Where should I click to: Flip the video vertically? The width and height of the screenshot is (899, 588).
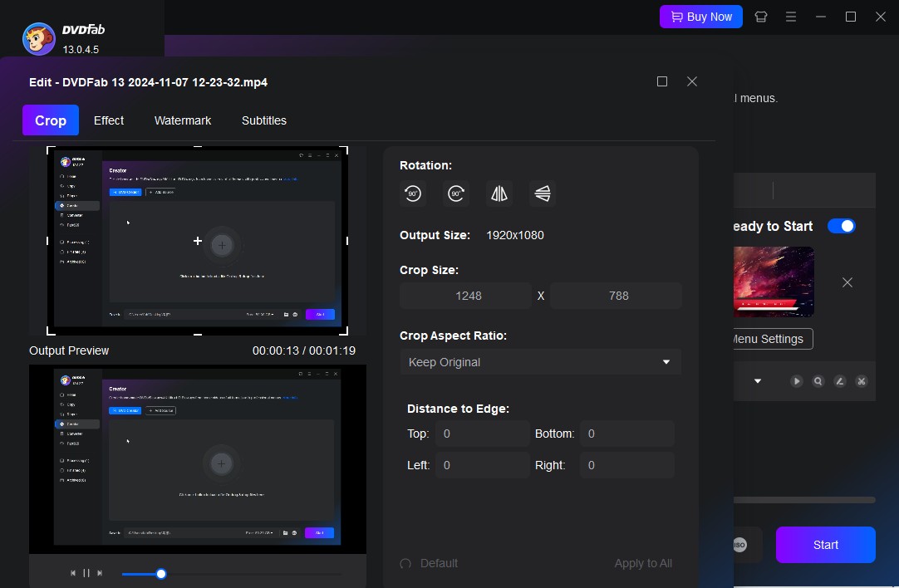click(x=542, y=194)
